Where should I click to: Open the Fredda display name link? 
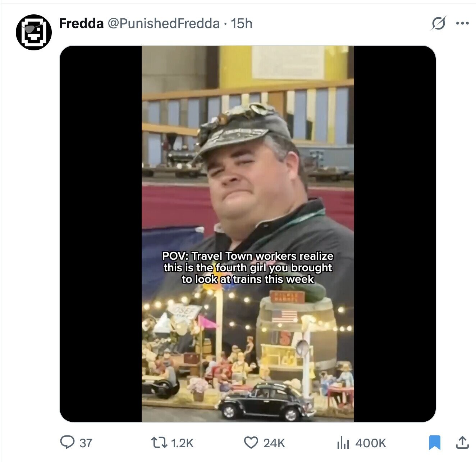click(81, 24)
